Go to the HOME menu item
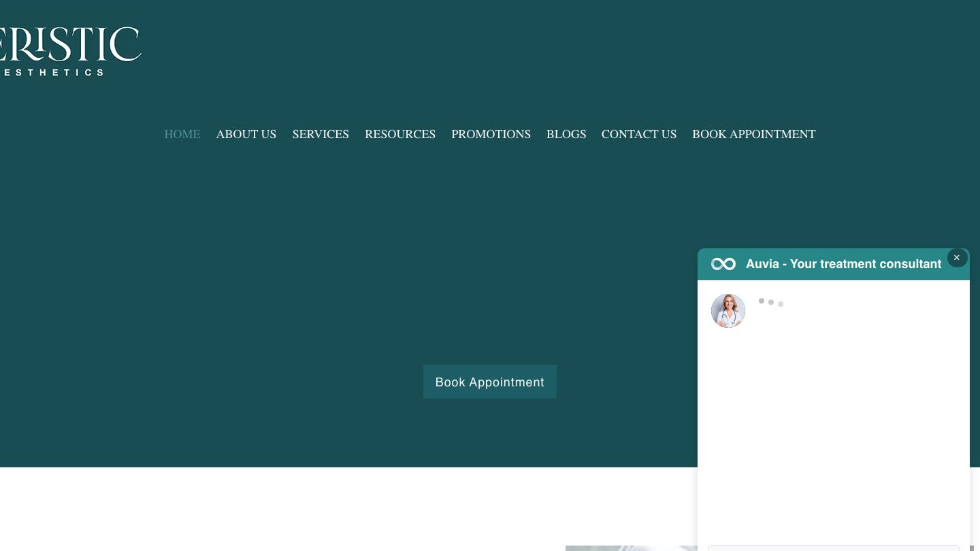The height and width of the screenshot is (551, 980). [x=182, y=134]
